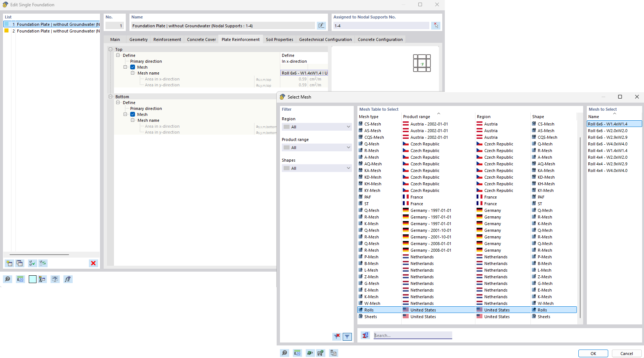This screenshot has width=644, height=358.
Task: Open the Geometry tab
Action: coord(139,39)
